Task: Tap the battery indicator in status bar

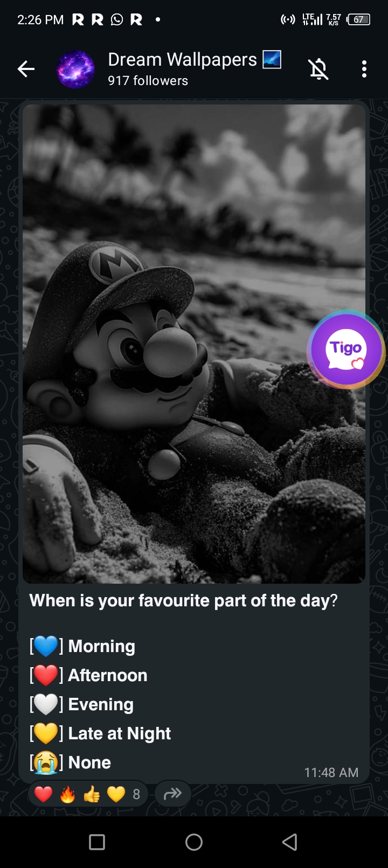Action: point(359,20)
